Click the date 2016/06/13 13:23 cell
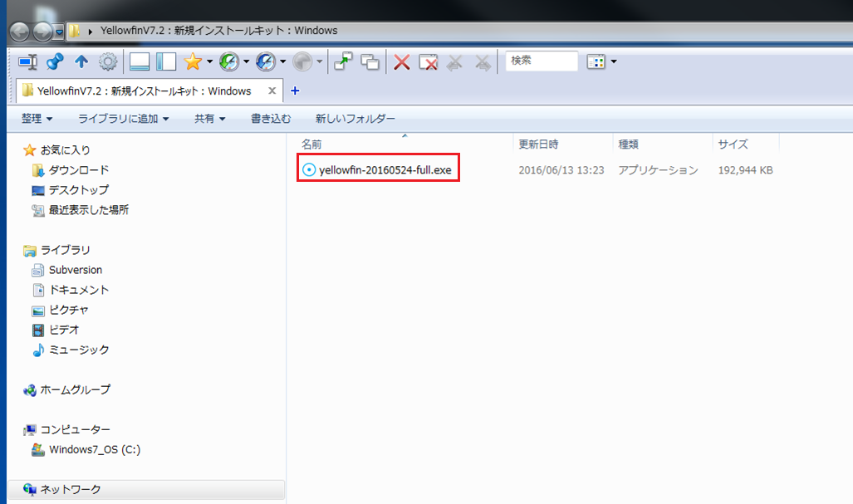The width and height of the screenshot is (853, 504). [561, 170]
